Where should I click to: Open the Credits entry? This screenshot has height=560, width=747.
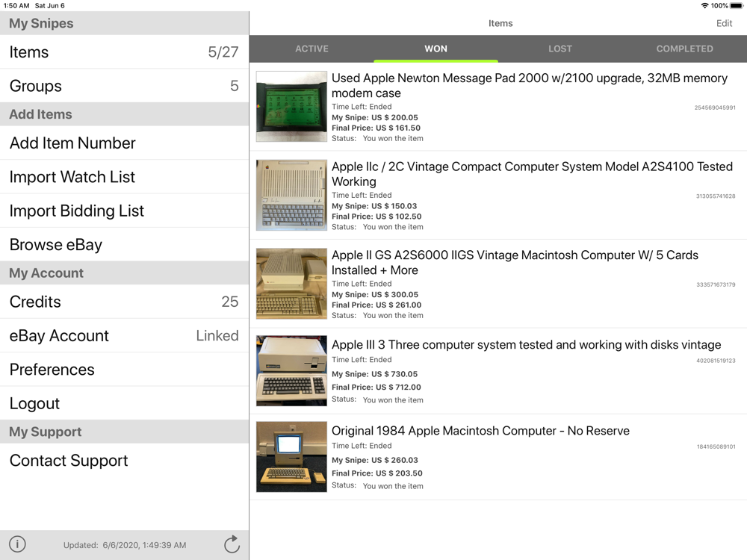coord(124,302)
